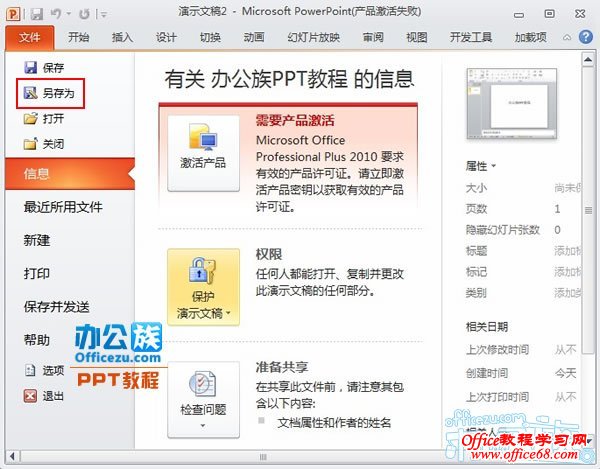This screenshot has width=600, height=469.
Task: Click the 上次打印时间 label
Action: (497, 397)
